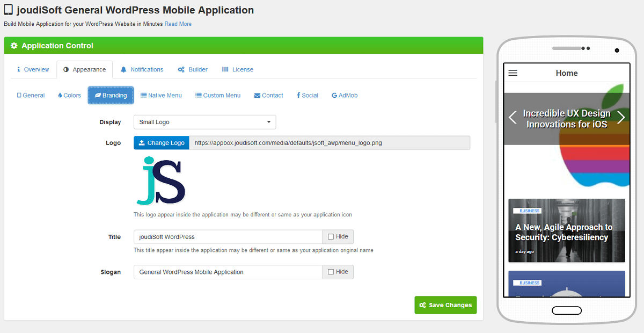Click the Application Control panel header

244,46
